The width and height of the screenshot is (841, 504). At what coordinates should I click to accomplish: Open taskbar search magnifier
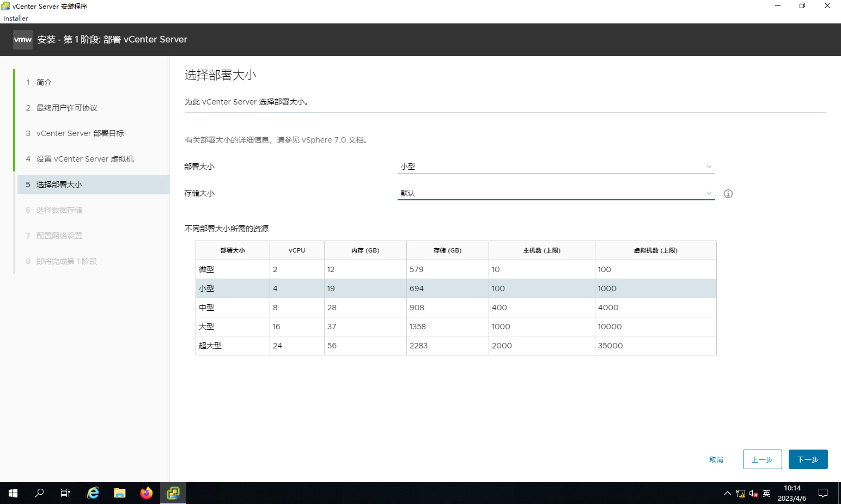(39, 493)
